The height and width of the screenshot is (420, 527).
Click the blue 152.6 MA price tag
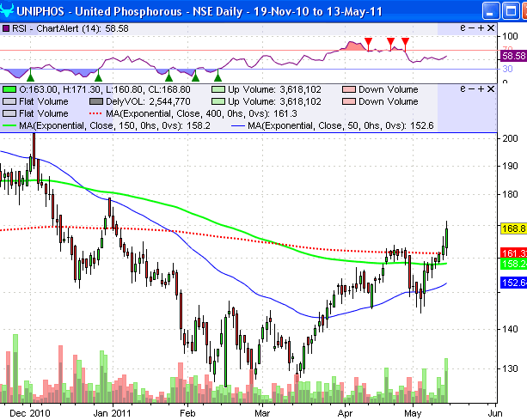tap(513, 283)
